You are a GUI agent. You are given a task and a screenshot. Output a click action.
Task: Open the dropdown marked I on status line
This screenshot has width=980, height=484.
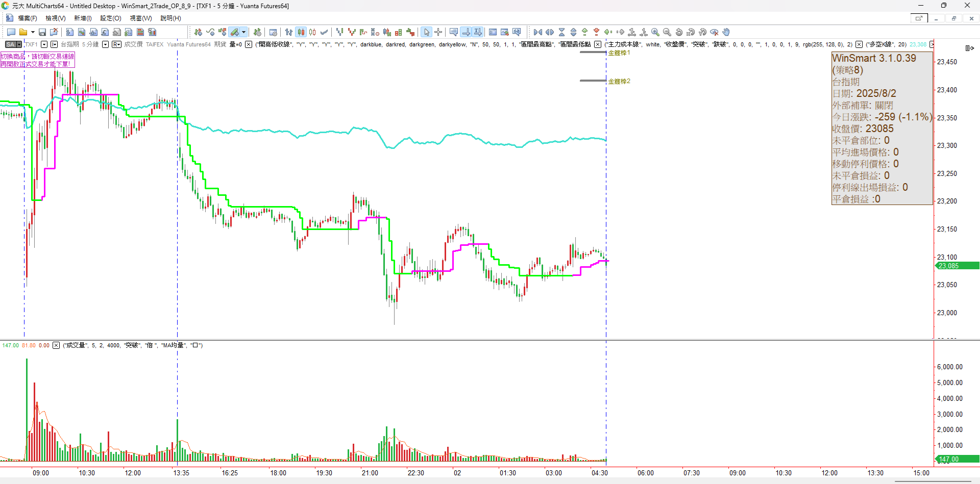click(x=54, y=44)
